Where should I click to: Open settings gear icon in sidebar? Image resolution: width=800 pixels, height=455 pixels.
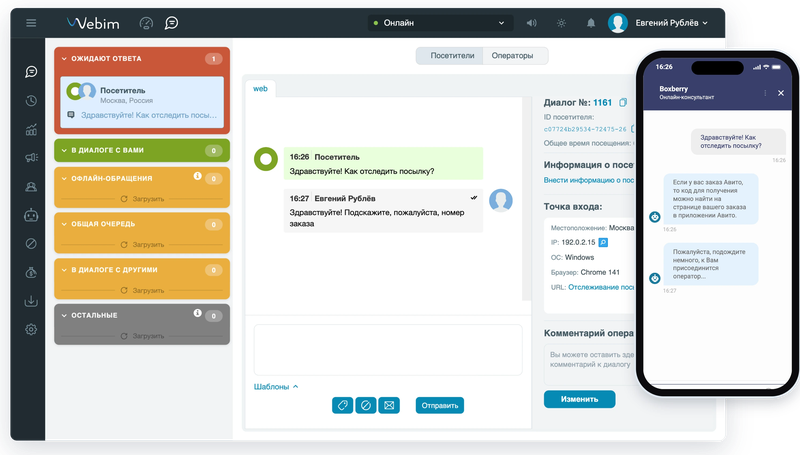coord(31,330)
